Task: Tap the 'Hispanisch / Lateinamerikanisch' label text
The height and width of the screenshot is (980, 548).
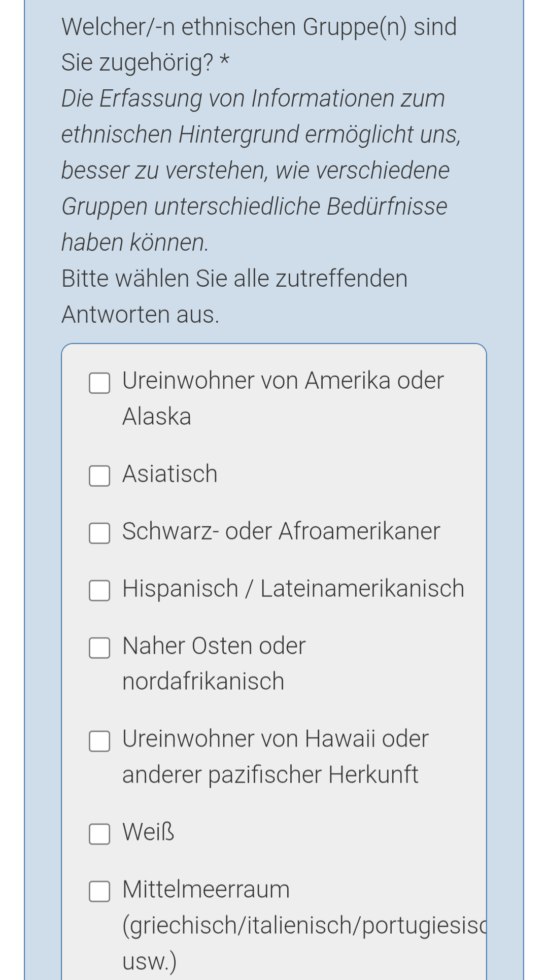Action: (x=293, y=589)
